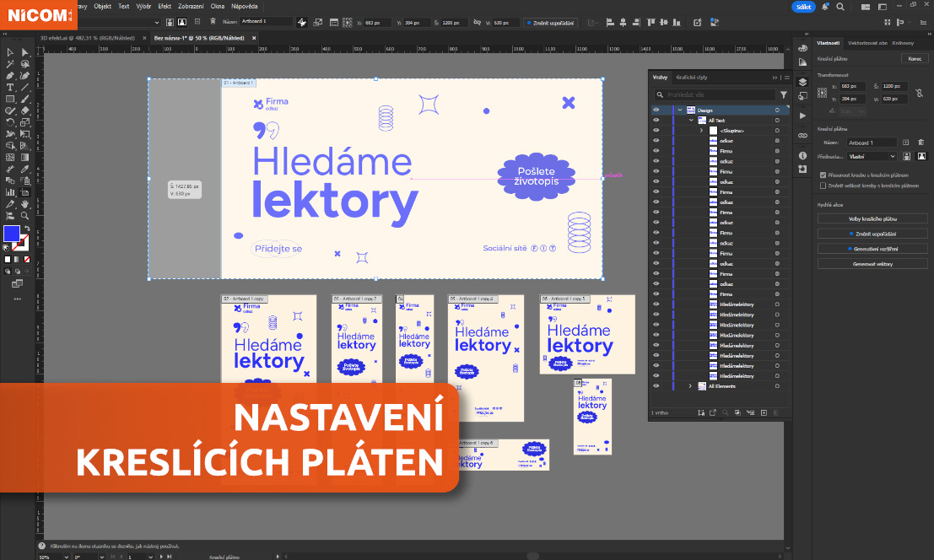Open zoom level dropdown in status bar
The image size is (934, 560).
tap(66, 557)
